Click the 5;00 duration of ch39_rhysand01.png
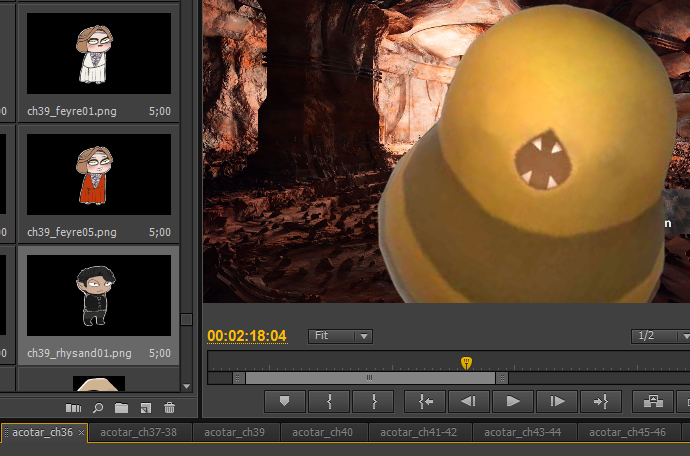 [160, 353]
